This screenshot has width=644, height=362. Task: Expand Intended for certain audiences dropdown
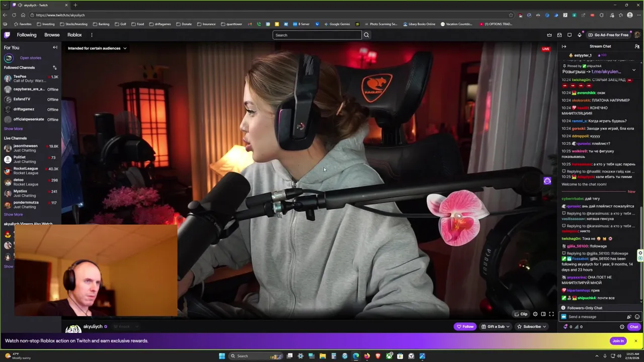(97, 48)
